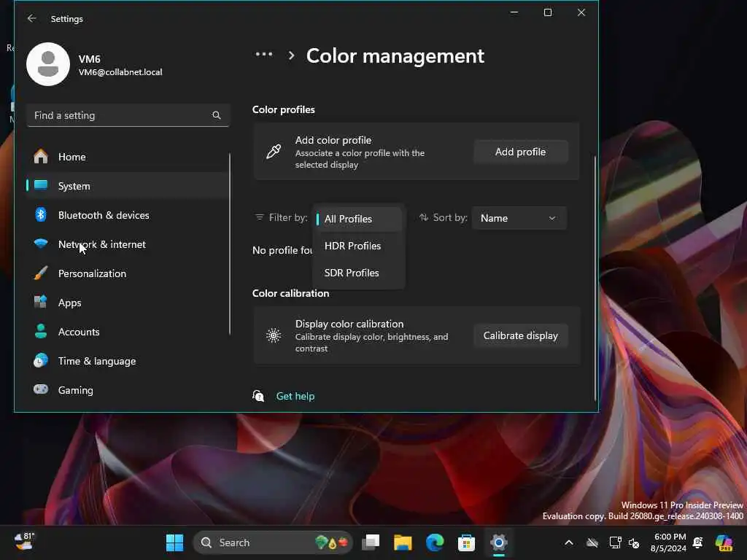Open the Copilot preview icon in taskbar
The height and width of the screenshot is (560, 747).
(724, 542)
